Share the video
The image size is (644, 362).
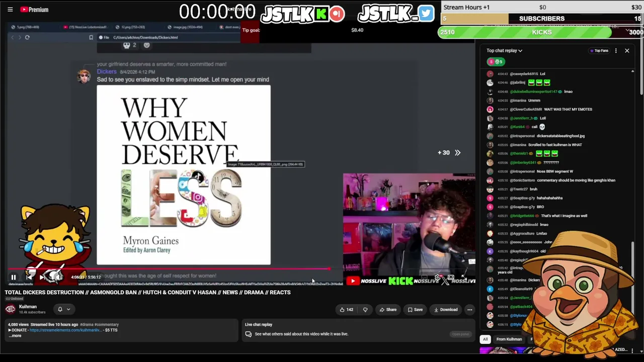(x=388, y=310)
